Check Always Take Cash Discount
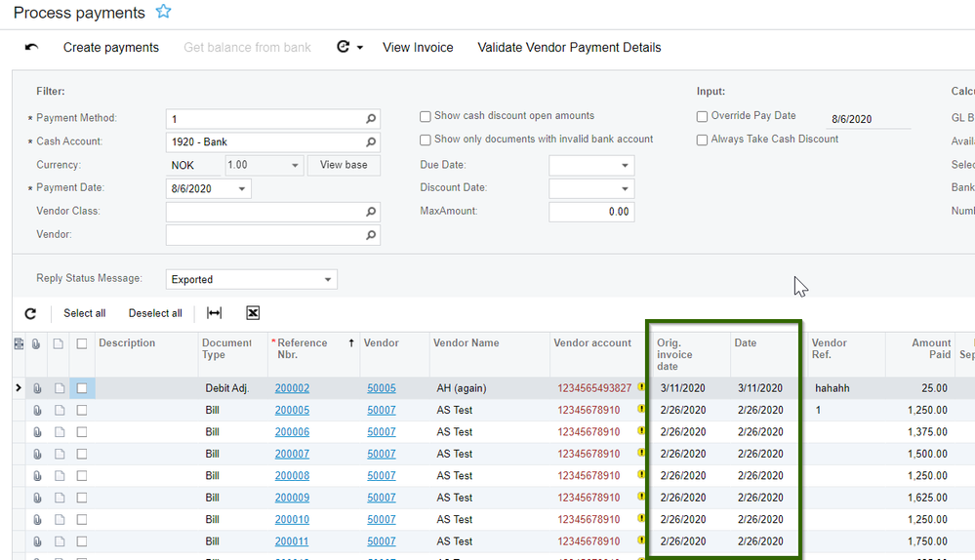The width and height of the screenshot is (975, 560). pyautogui.click(x=702, y=140)
